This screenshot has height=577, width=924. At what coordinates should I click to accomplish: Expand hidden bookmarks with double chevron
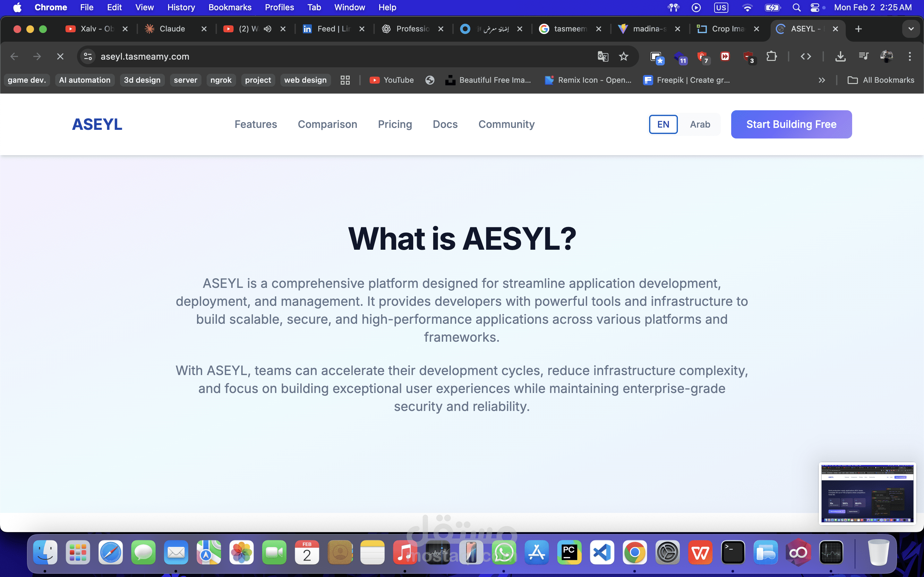822,80
